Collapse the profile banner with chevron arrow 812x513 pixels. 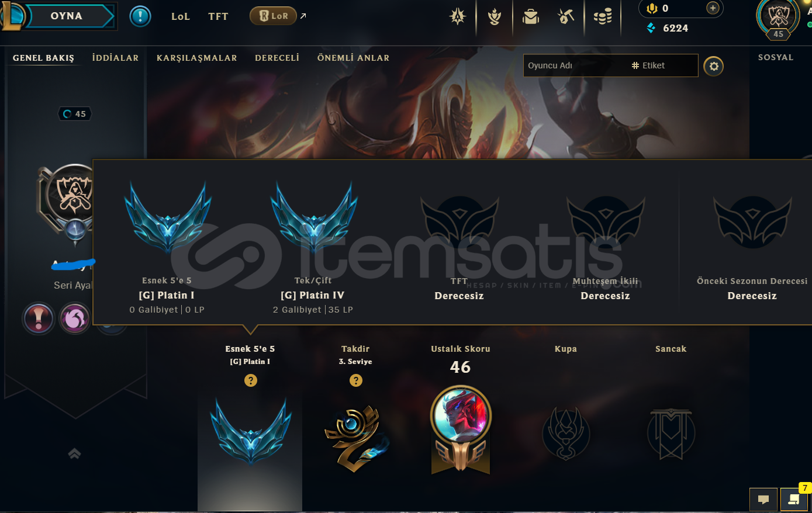click(x=74, y=453)
